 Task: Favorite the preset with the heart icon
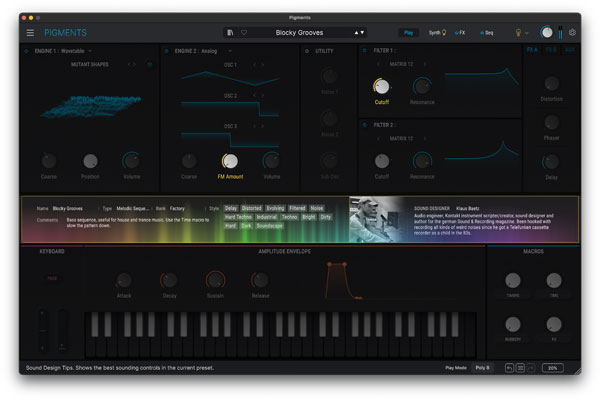click(x=244, y=33)
